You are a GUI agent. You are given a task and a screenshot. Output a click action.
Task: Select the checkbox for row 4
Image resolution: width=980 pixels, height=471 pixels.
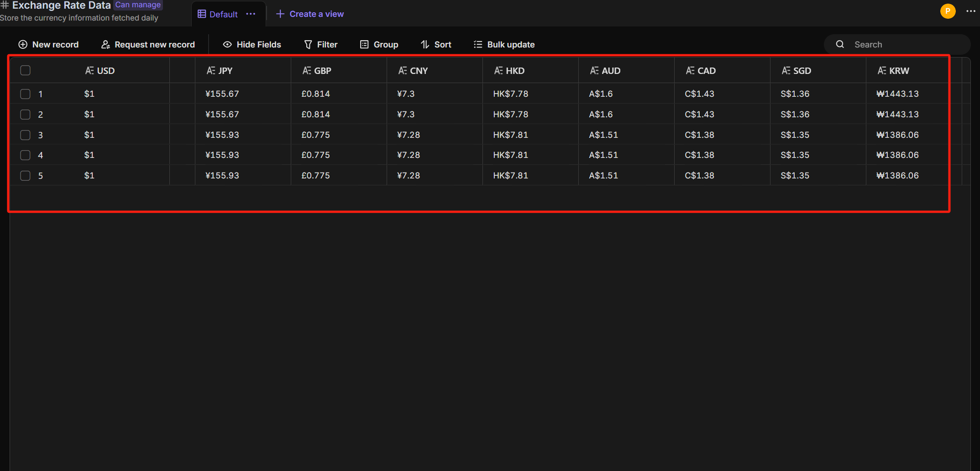coord(26,155)
